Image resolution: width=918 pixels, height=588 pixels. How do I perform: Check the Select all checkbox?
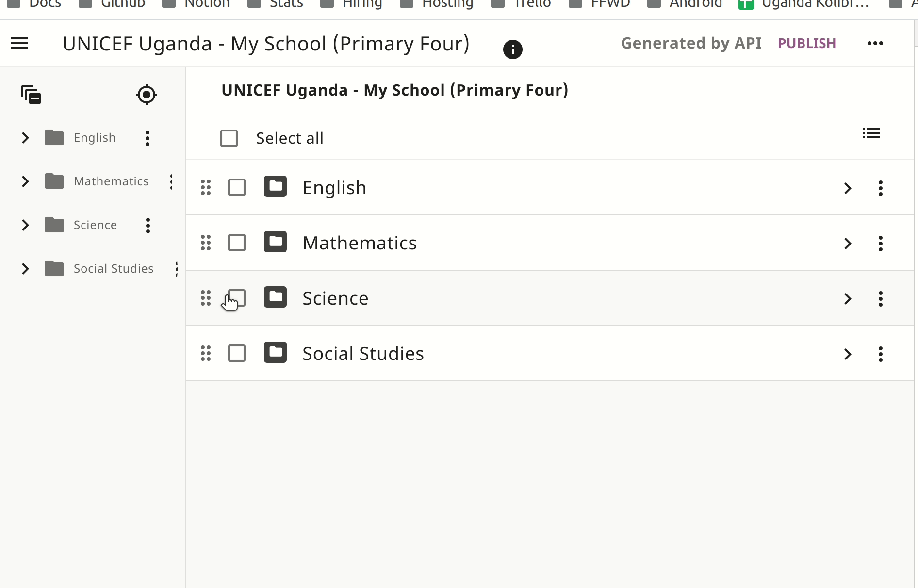tap(229, 138)
